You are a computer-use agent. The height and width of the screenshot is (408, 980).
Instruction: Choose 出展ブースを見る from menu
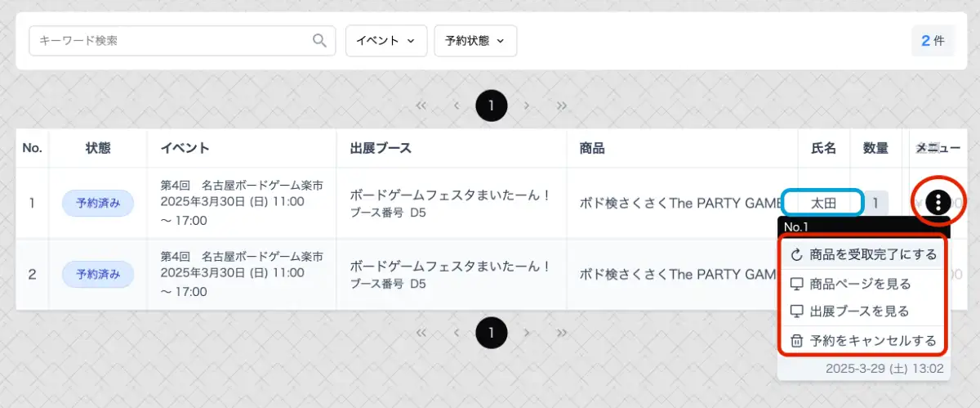858,312
